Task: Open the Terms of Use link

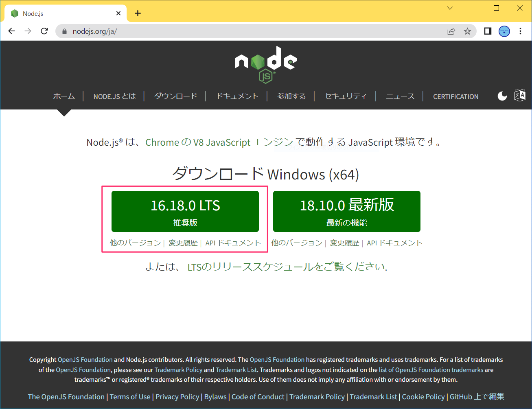Action: coord(130,397)
